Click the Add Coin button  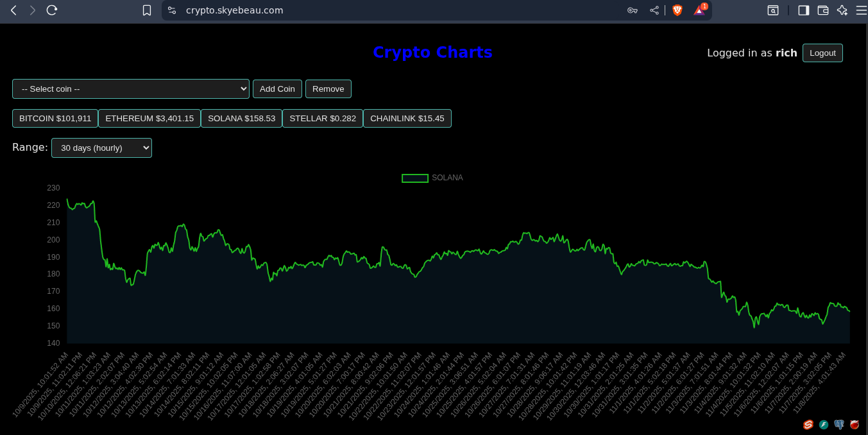click(x=277, y=89)
